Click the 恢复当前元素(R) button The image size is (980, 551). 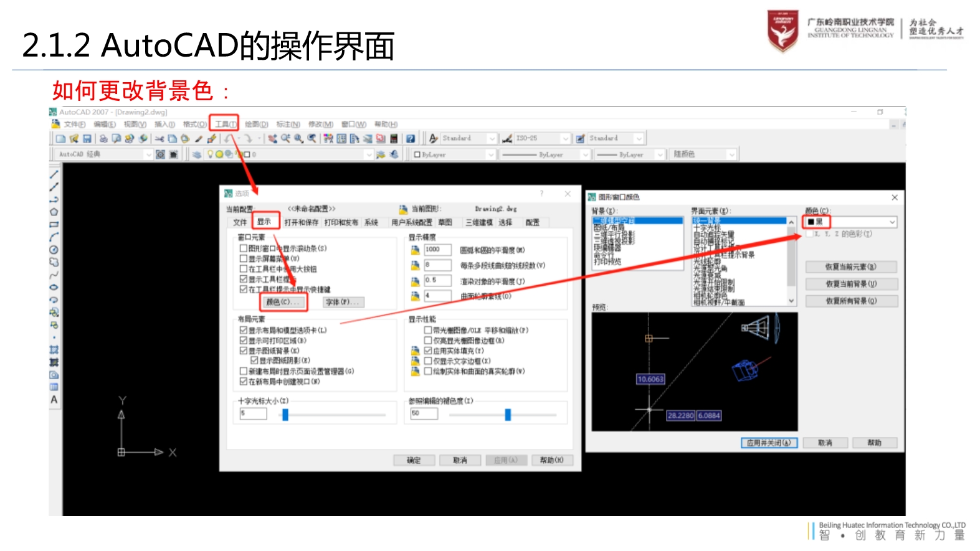851,267
